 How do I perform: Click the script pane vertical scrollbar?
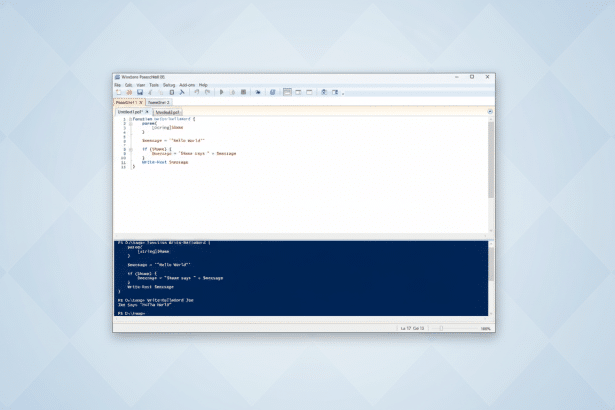(490, 160)
